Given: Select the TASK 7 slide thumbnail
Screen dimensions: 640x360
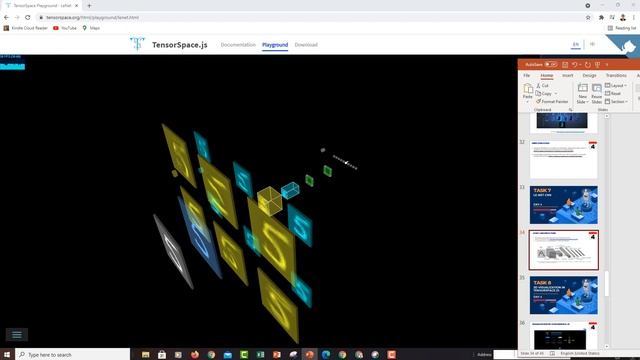Looking at the screenshot, I should (564, 205).
